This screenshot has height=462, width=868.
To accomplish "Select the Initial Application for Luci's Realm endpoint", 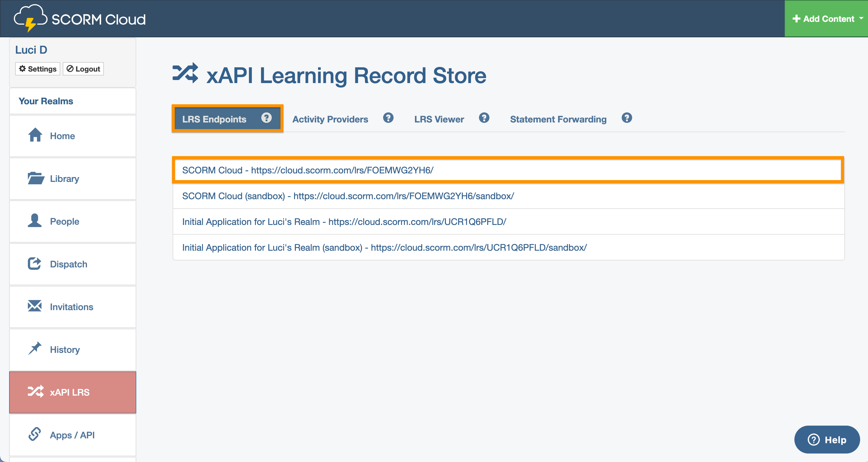I will (344, 222).
